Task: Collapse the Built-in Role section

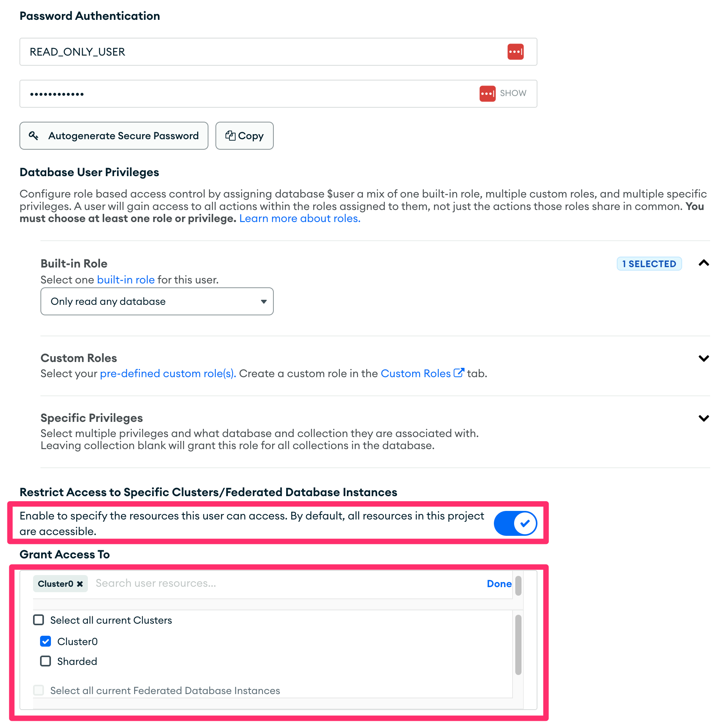Action: 703,263
